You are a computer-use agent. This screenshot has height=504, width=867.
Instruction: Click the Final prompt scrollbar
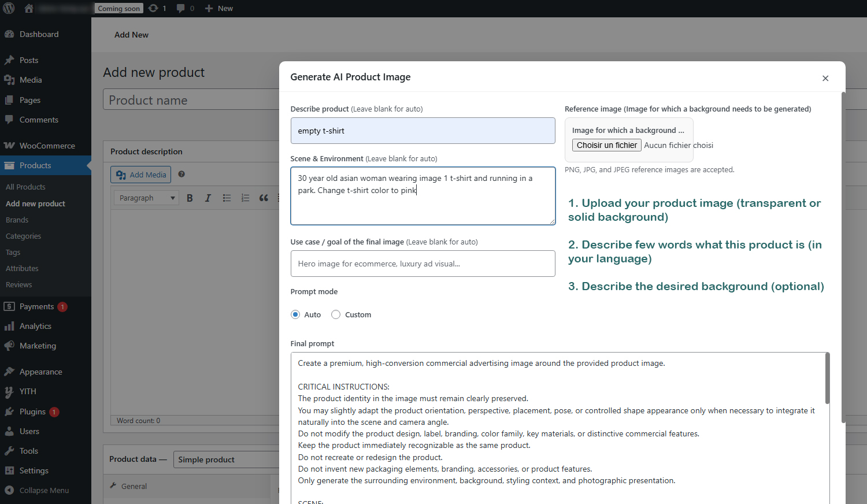(x=827, y=379)
